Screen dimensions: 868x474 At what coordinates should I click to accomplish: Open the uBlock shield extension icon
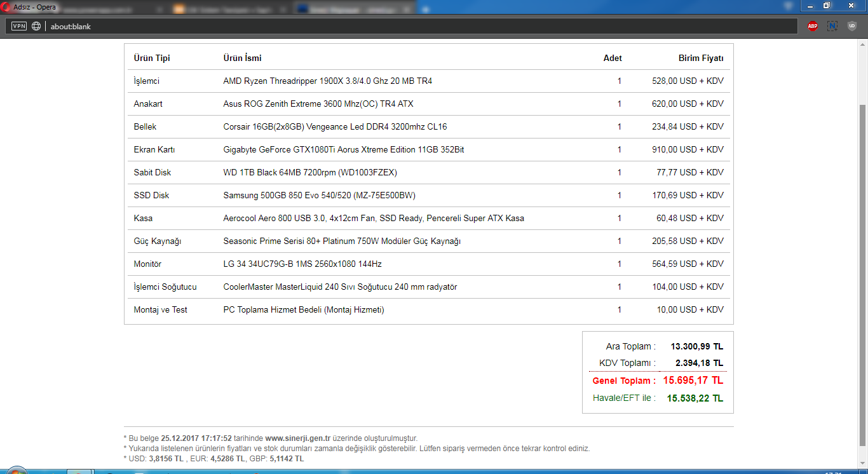coord(852,26)
